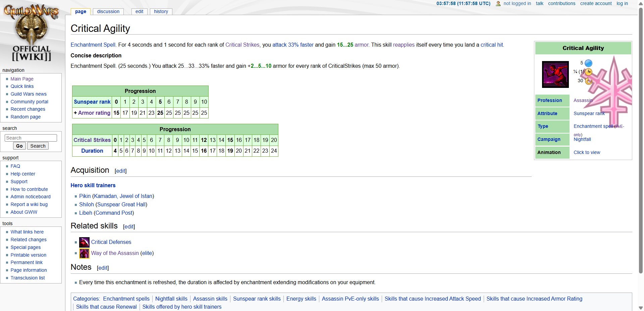Click the blue energy cost icon
The width and height of the screenshot is (644, 311).
[x=588, y=63]
